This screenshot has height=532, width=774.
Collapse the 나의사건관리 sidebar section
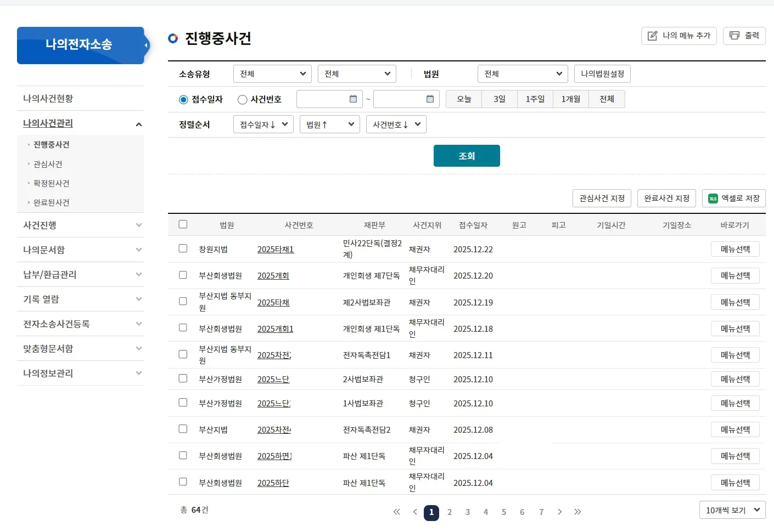coord(138,123)
